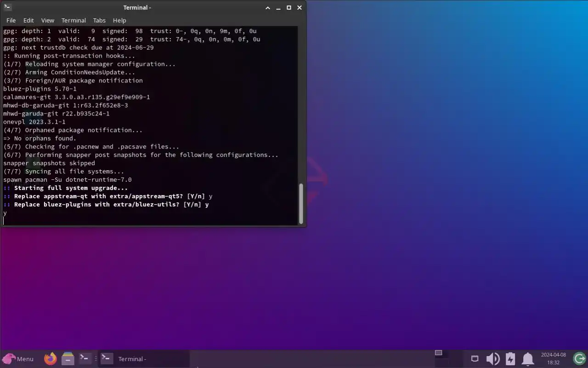Click the 'snapper snapshots skipped' line

tap(49, 163)
